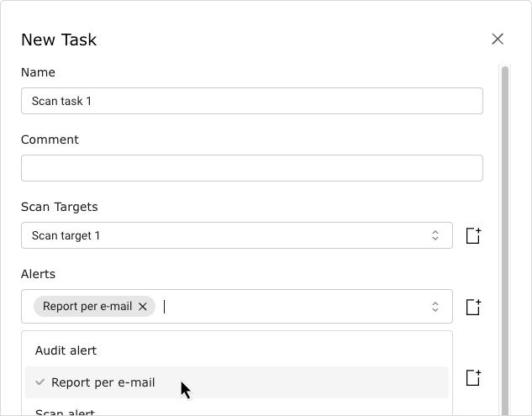
Task: Click the new-item icon below the Alerts row
Action: tap(473, 377)
